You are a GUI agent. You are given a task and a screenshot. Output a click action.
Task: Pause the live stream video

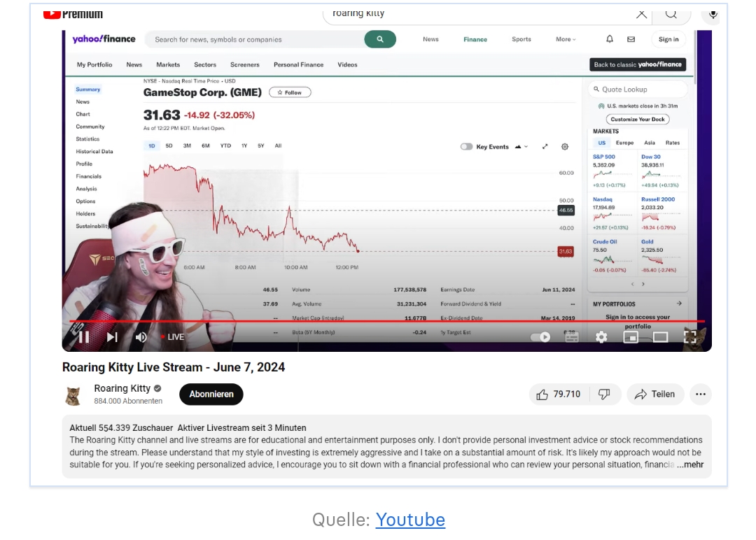coord(84,336)
